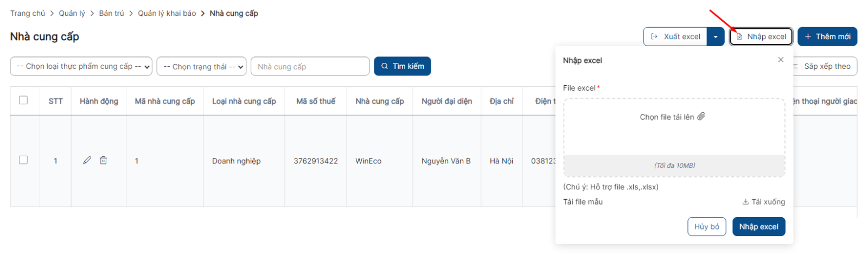Open the Sắp xếp theo sort control
The height and width of the screenshot is (261, 868).
coord(825,66)
